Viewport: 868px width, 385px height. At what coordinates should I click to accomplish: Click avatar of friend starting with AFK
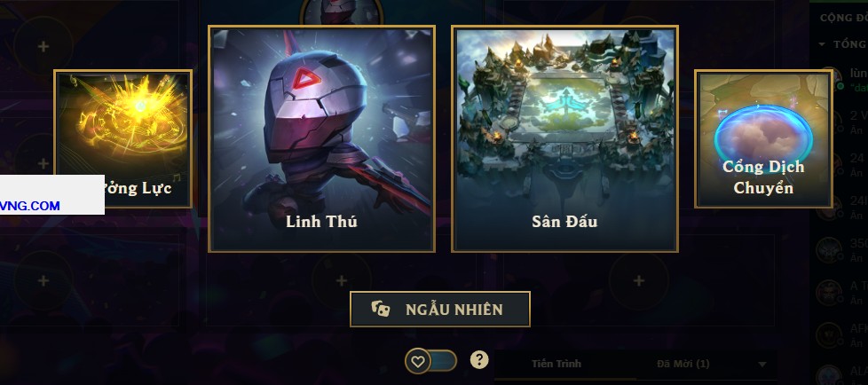(x=830, y=333)
